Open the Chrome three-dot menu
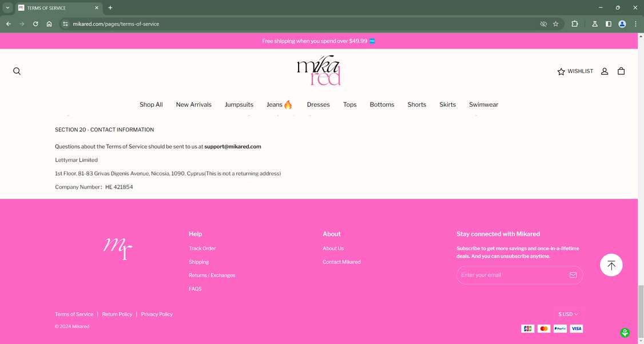Viewport: 644px width, 344px height. coord(635,24)
